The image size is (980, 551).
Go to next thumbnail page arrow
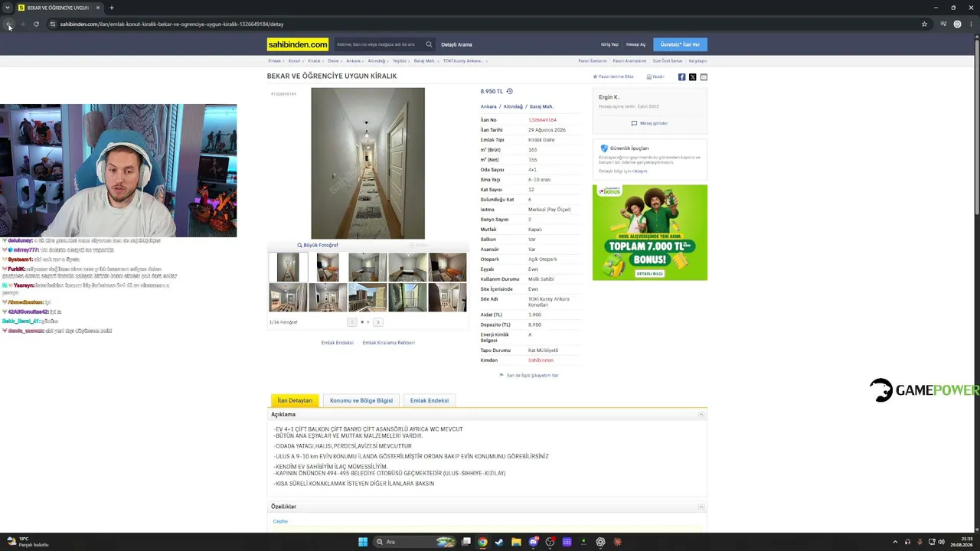377,322
